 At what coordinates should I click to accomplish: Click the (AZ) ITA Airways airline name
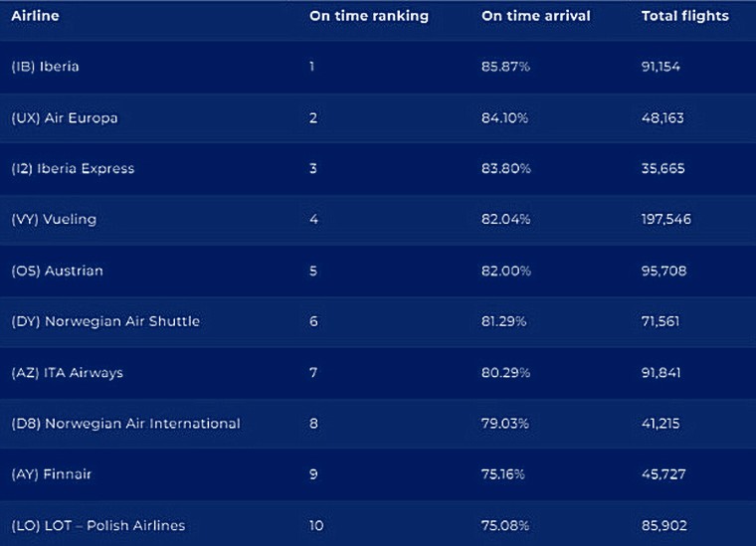(x=67, y=373)
